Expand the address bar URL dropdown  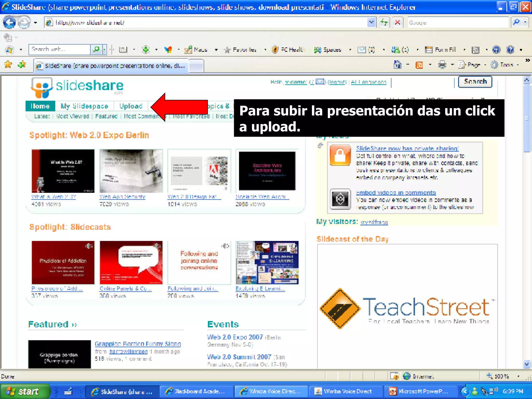(371, 22)
